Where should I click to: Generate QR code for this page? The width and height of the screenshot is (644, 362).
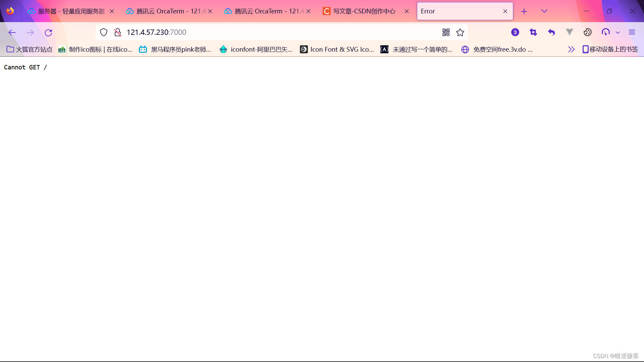(x=446, y=32)
